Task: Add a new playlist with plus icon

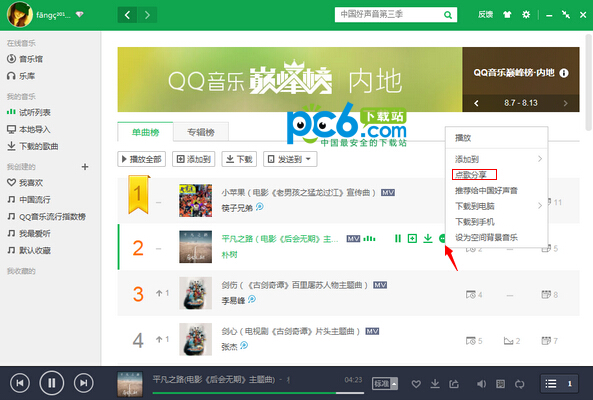Action: (x=85, y=167)
